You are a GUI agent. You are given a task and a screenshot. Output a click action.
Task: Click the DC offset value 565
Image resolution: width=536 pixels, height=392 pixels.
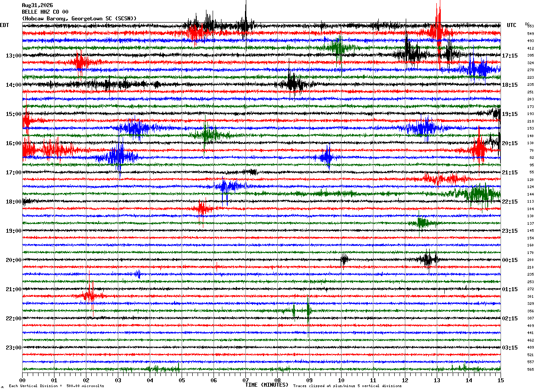pyautogui.click(x=530, y=369)
